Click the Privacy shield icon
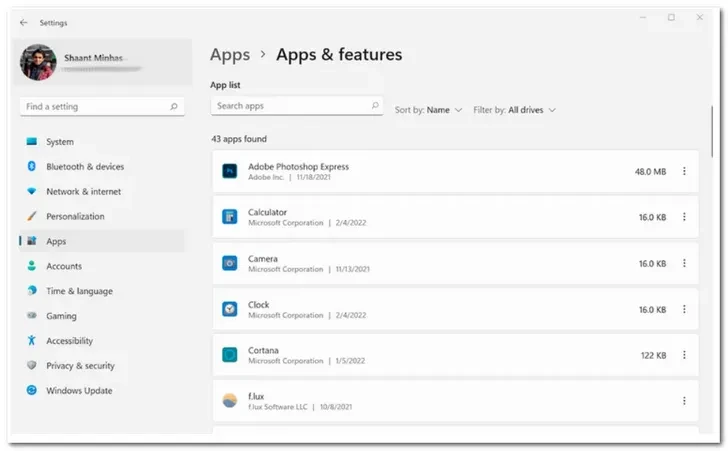 click(32, 365)
